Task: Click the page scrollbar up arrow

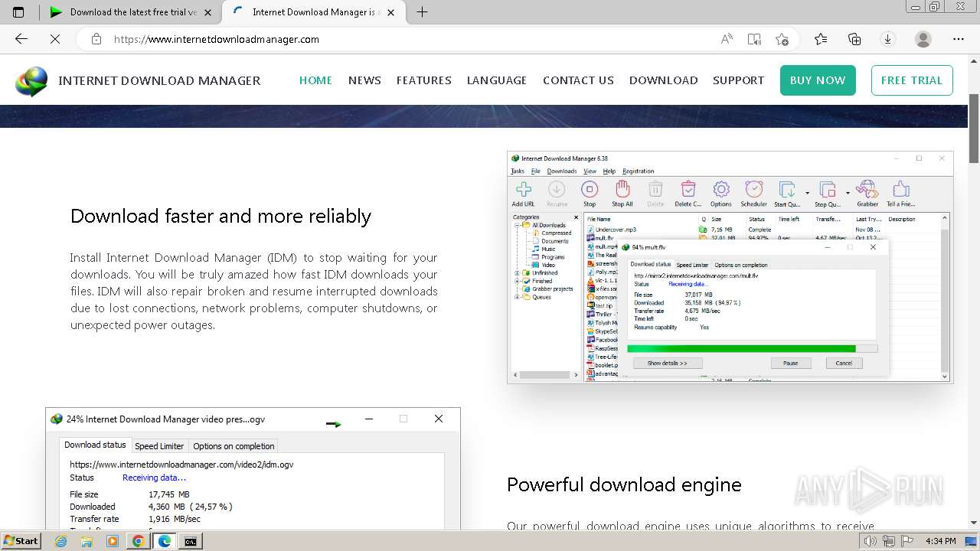Action: (x=974, y=60)
